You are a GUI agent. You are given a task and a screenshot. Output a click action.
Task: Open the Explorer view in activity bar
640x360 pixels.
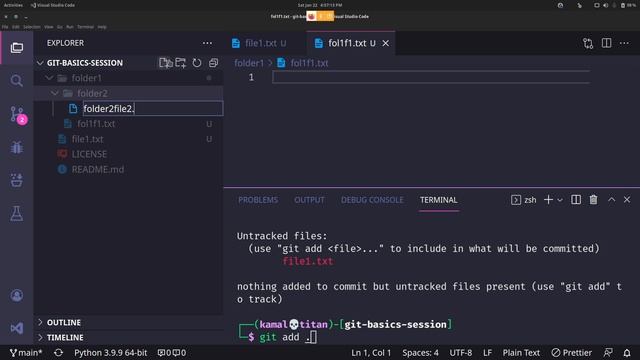(17, 48)
